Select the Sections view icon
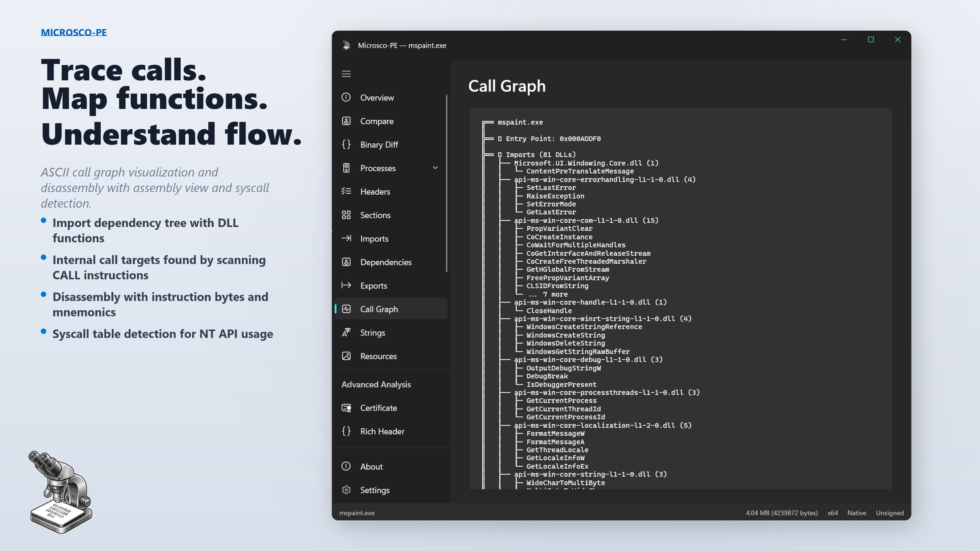The image size is (980, 551). coord(346,215)
